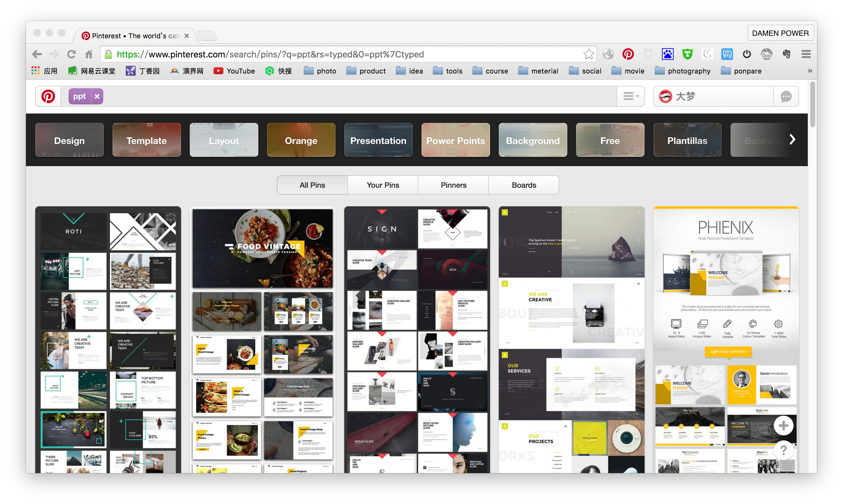The width and height of the screenshot is (843, 504).
Task: Reload the page with the refresh icon
Action: (x=71, y=54)
